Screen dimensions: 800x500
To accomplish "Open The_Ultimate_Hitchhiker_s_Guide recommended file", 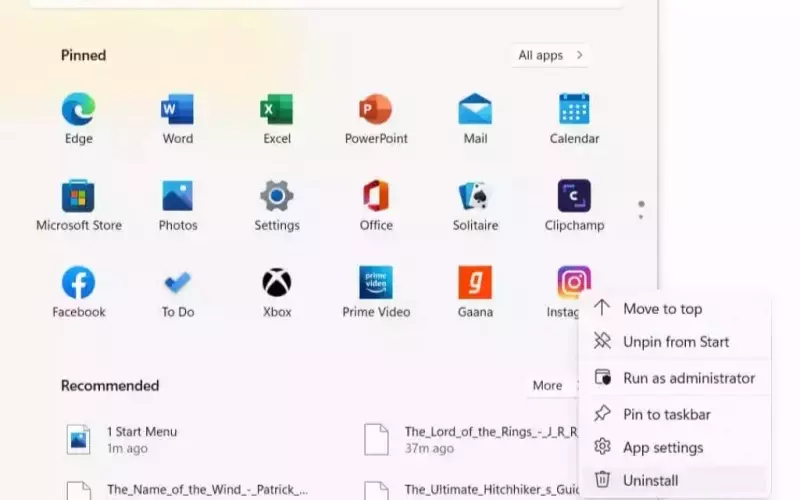I will [x=469, y=490].
